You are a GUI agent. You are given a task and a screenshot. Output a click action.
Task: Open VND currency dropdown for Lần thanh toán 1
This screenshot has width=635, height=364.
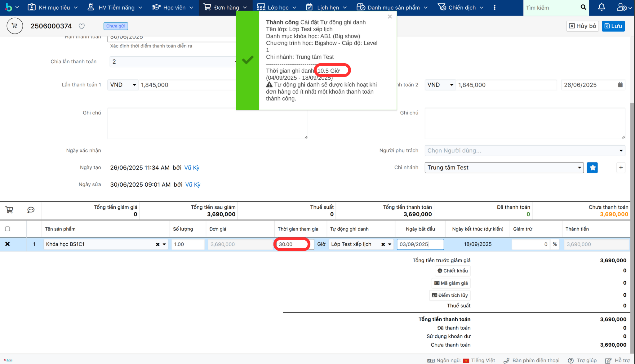click(x=123, y=85)
